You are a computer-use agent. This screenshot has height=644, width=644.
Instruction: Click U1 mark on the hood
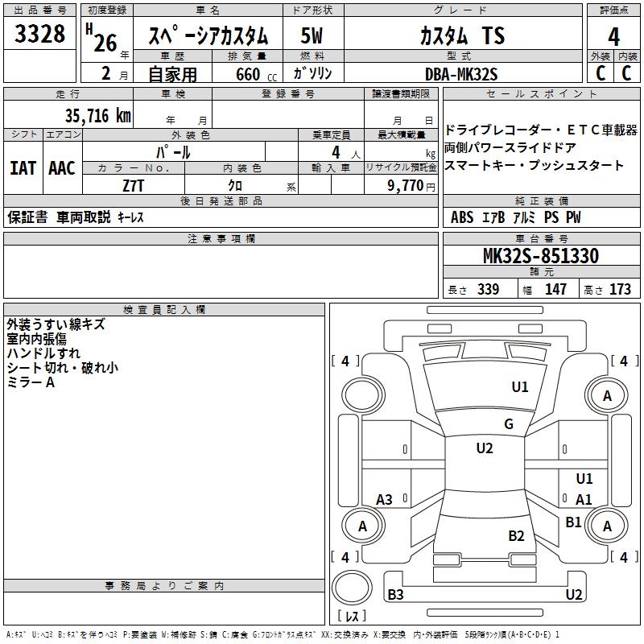520,387
